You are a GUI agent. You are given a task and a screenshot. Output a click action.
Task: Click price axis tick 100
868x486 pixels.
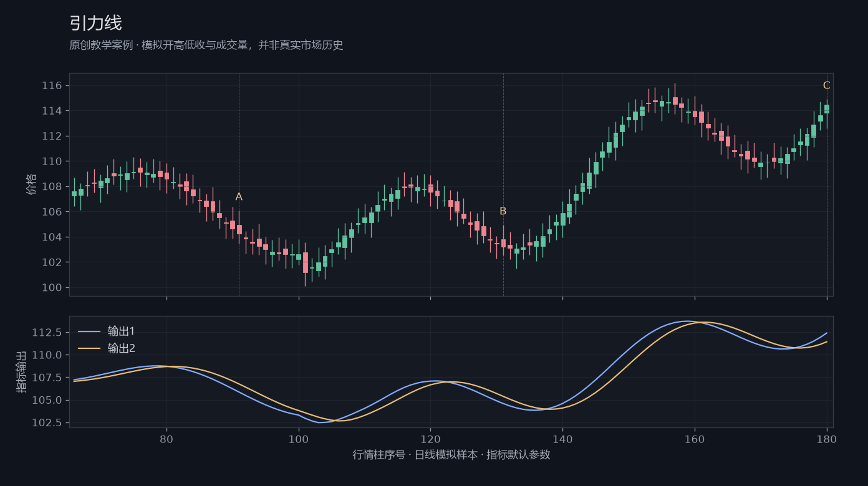click(x=52, y=287)
